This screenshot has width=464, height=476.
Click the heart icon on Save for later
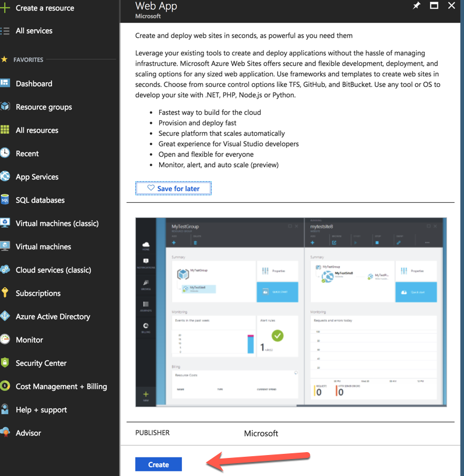(x=151, y=188)
